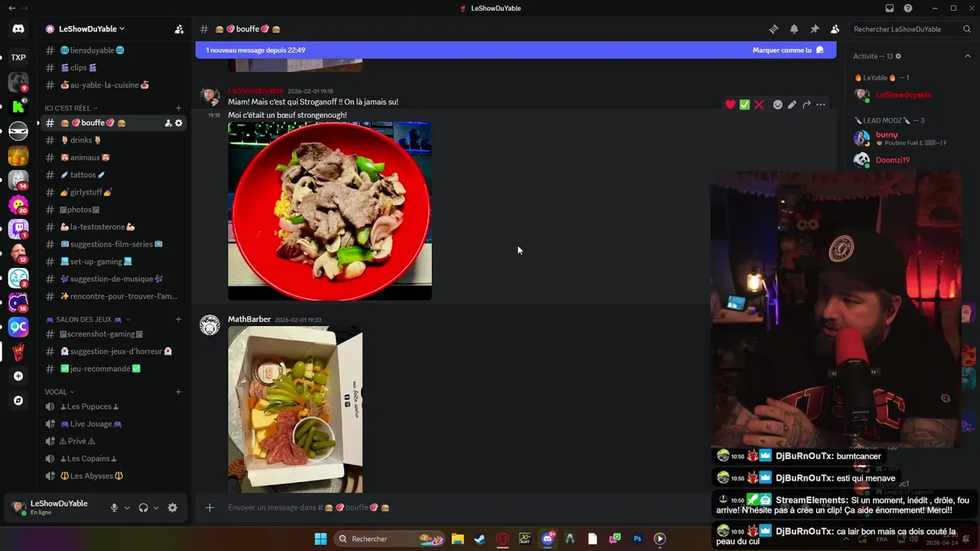
Task: Open Discover servers compass icon
Action: 18,400
